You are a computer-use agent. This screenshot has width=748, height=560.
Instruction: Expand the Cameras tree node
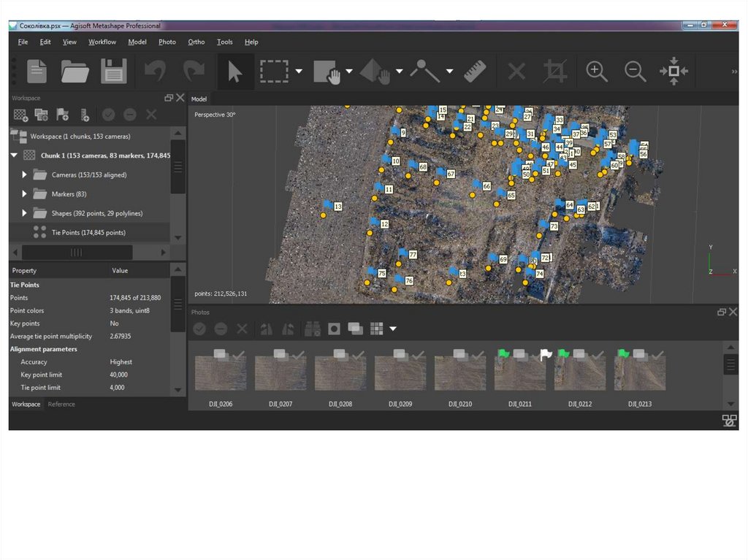tap(24, 175)
